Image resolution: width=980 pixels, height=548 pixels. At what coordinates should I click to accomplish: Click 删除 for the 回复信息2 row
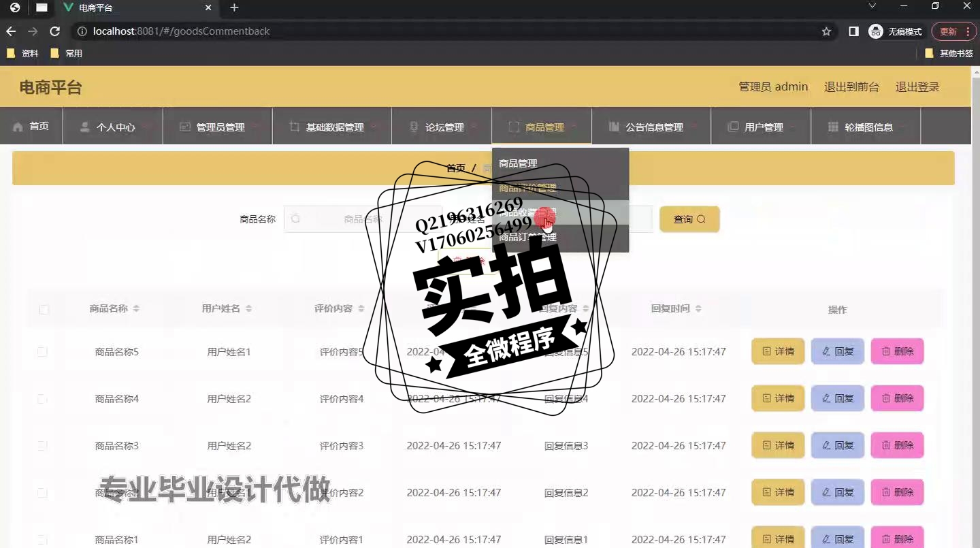click(898, 492)
